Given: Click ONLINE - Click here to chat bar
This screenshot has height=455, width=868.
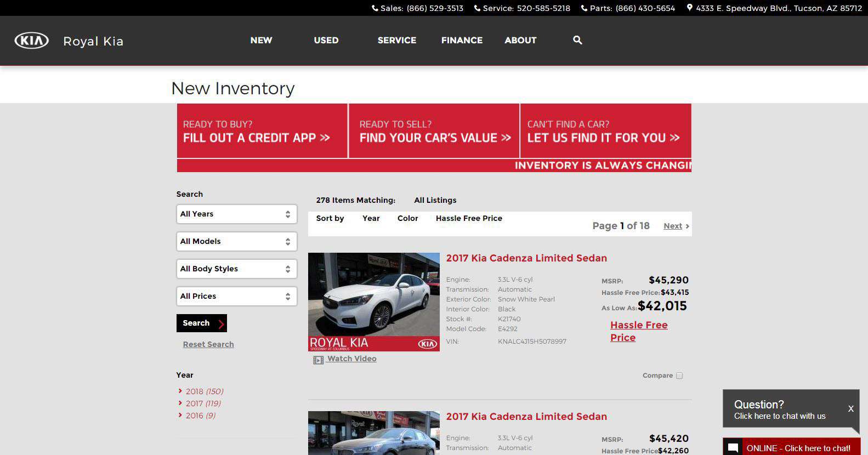Looking at the screenshot, I should pyautogui.click(x=792, y=447).
